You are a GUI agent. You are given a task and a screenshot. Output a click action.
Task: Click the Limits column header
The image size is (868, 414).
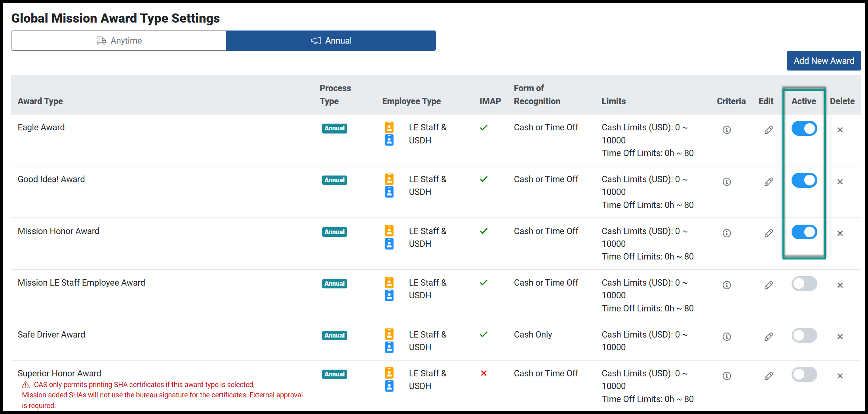coord(613,101)
